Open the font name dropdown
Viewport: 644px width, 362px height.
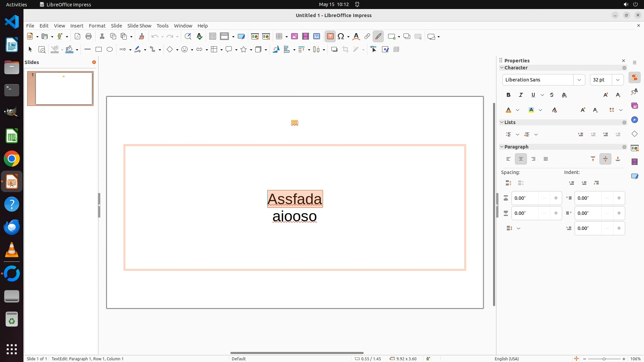579,80
